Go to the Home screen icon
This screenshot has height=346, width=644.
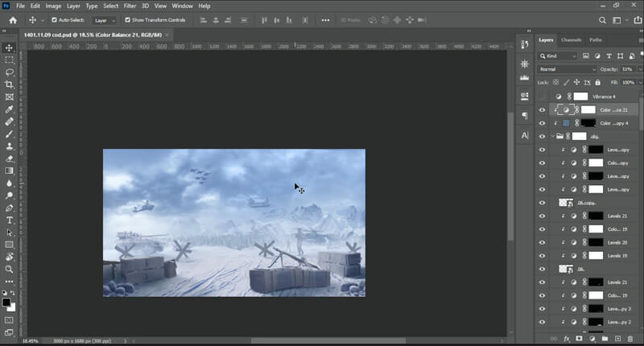pos(13,20)
